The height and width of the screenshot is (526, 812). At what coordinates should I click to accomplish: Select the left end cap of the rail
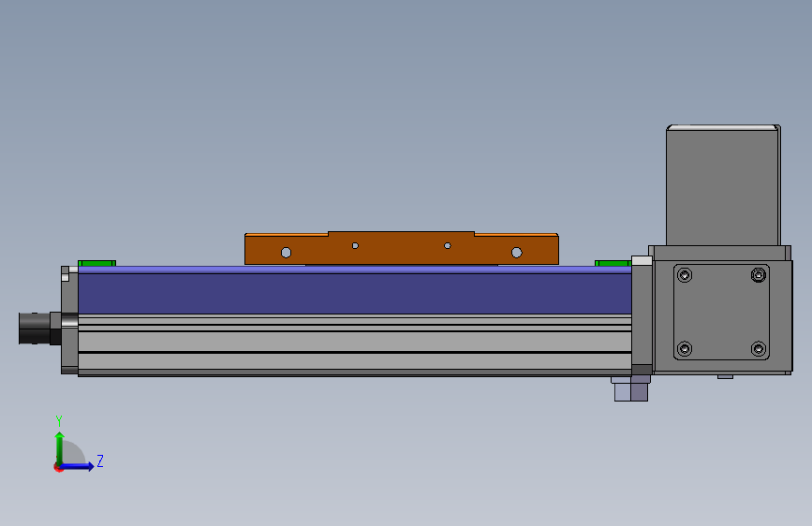[x=69, y=320]
